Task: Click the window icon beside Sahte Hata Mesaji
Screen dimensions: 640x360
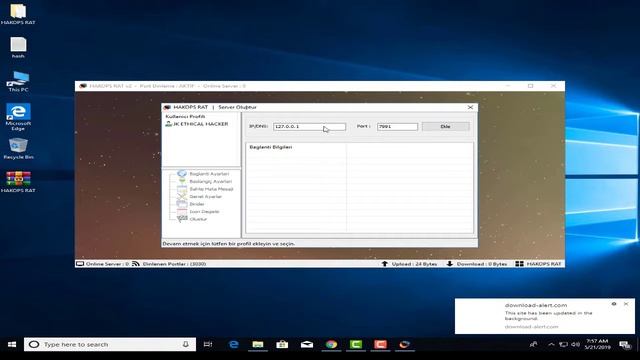Action: [x=182, y=189]
